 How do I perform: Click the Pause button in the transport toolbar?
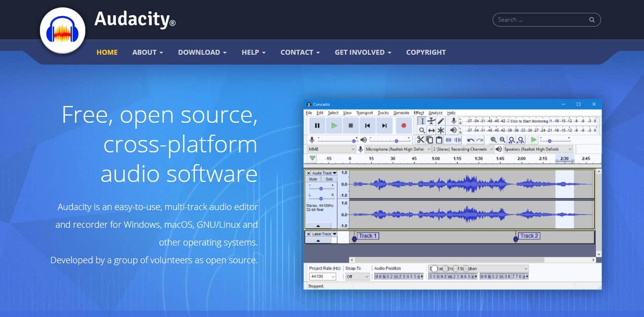[x=317, y=126]
